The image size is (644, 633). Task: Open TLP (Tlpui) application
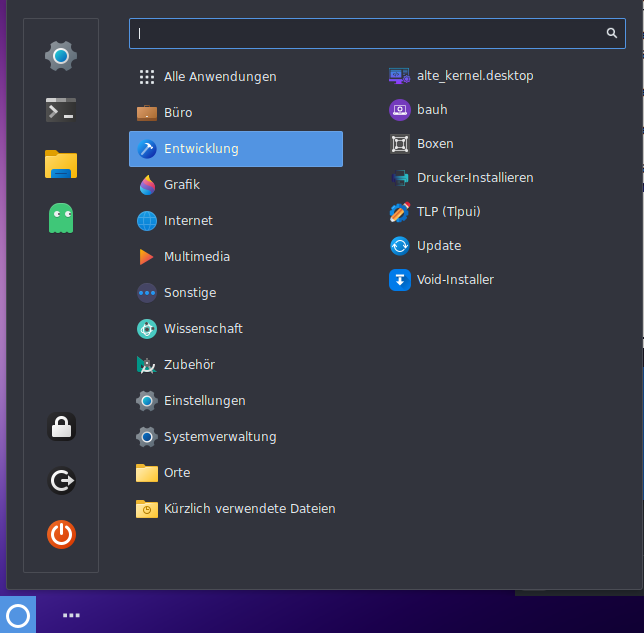pyautogui.click(x=446, y=211)
